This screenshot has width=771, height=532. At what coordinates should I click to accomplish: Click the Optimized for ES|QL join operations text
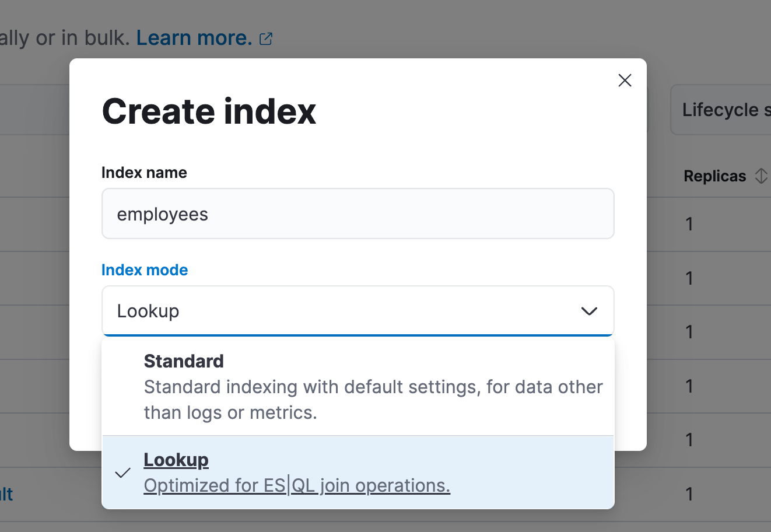[297, 485]
